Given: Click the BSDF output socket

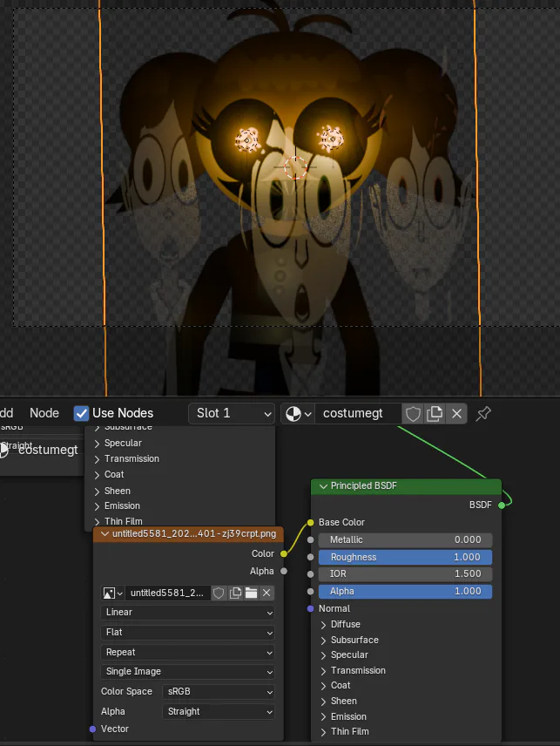Looking at the screenshot, I should pyautogui.click(x=502, y=505).
